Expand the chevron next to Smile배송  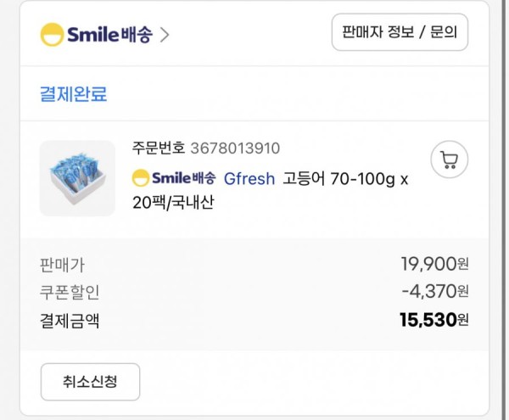coord(165,35)
